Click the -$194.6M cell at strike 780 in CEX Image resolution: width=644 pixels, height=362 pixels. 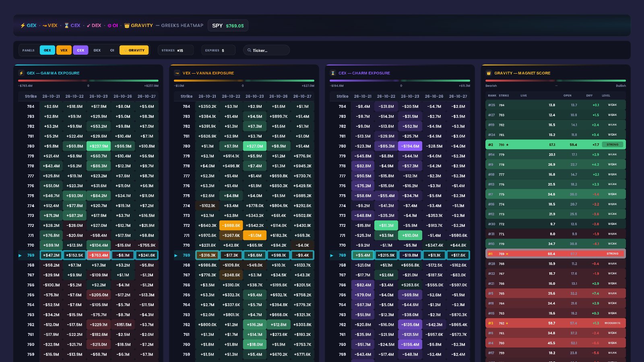(x=410, y=146)
